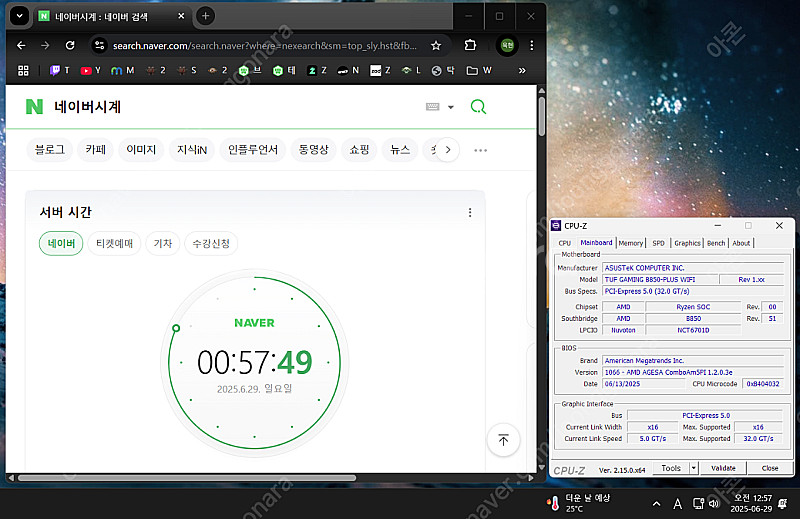This screenshot has width=800, height=519.
Task: Switch to the 쇼핑 search category
Action: pos(359,150)
